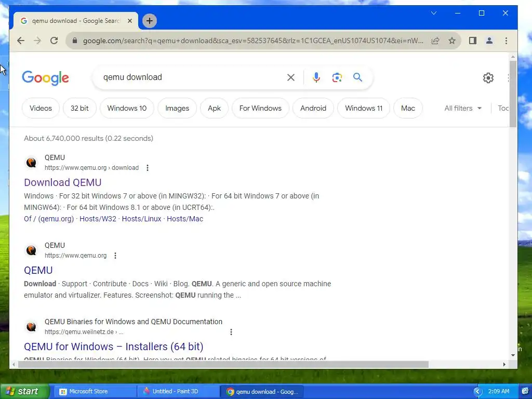The width and height of the screenshot is (532, 399).
Task: Switch to Images results
Action: (177, 108)
